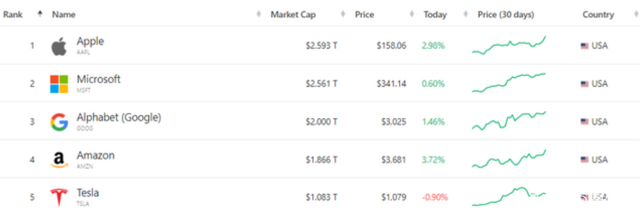
Task: Click the Apple company logo
Action: (59, 46)
